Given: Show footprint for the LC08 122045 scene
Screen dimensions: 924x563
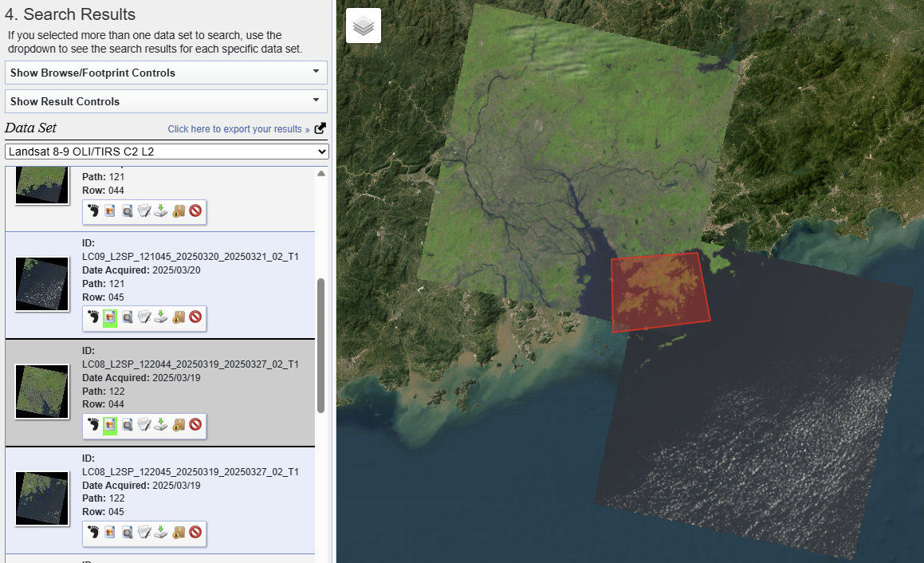Looking at the screenshot, I should 93,533.
